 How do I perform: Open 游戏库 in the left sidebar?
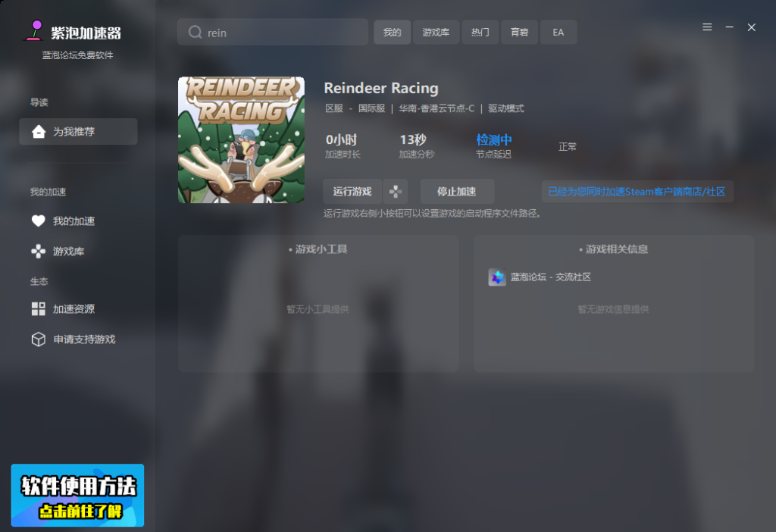(x=58, y=252)
